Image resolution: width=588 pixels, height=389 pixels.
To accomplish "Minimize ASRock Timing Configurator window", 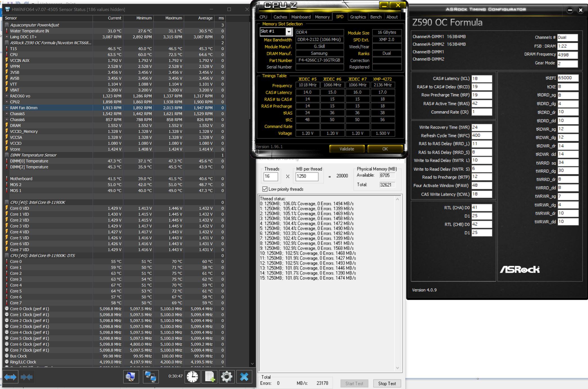I will [x=570, y=10].
